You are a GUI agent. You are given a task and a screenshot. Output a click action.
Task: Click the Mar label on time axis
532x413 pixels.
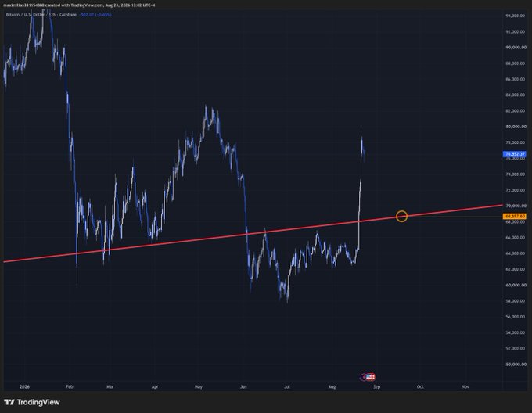tap(110, 386)
